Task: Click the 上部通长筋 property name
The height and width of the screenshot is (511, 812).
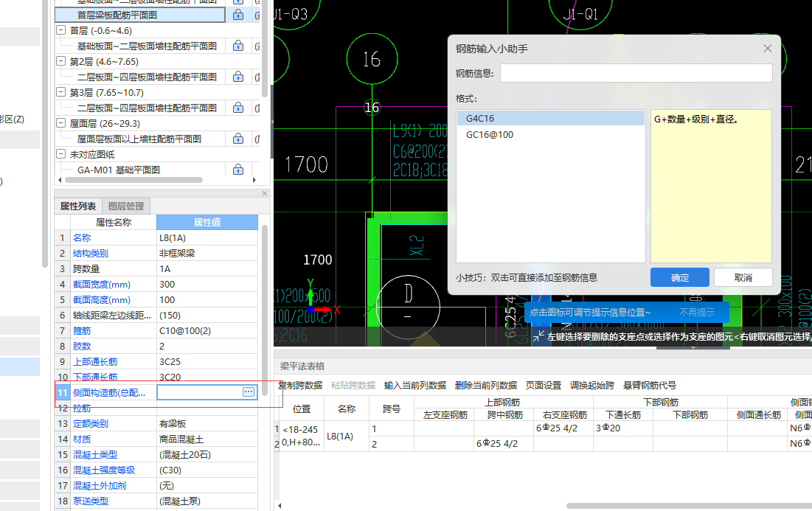Action: [x=95, y=361]
